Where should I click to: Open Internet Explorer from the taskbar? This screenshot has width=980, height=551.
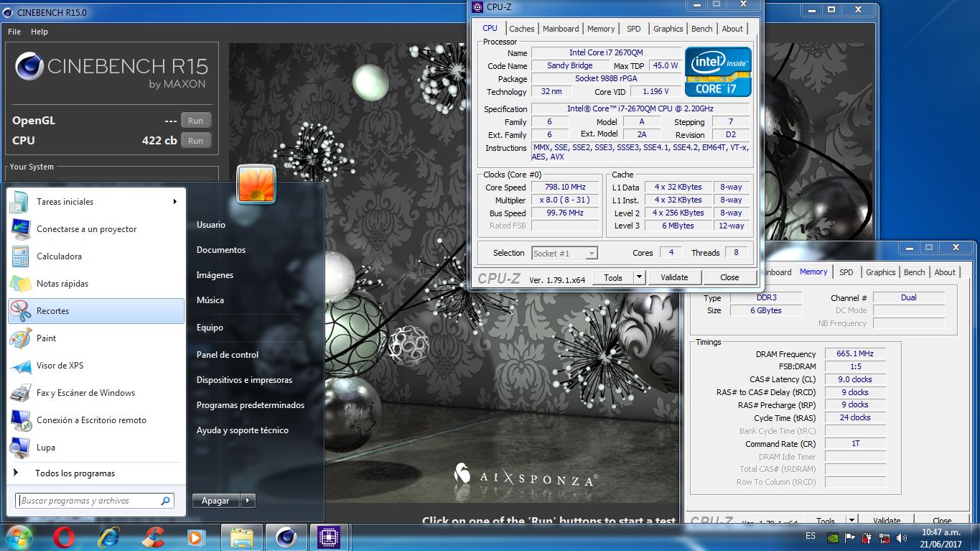pos(109,537)
